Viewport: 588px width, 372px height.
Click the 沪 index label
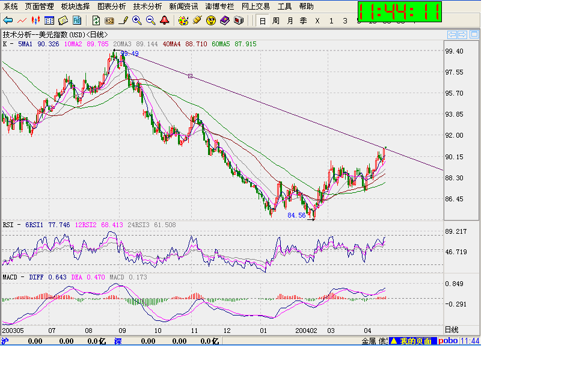click(x=4, y=341)
